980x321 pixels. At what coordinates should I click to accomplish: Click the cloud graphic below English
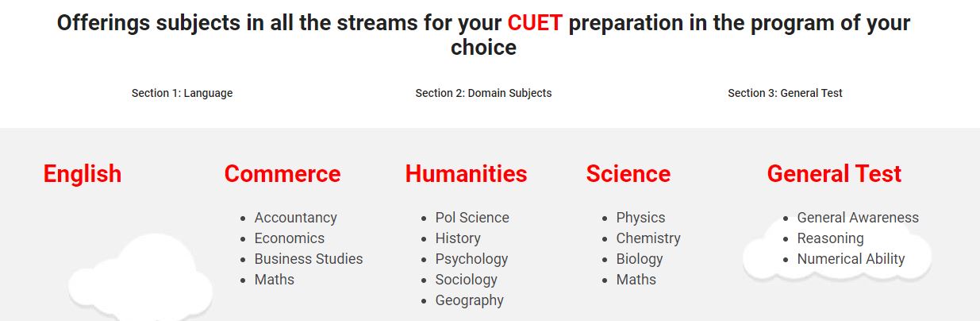tap(140, 278)
